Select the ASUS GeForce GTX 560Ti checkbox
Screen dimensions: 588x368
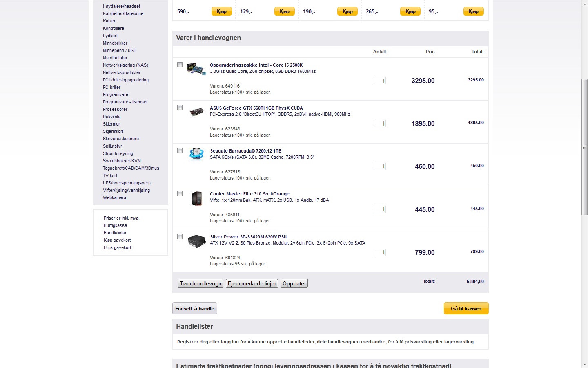(180, 108)
